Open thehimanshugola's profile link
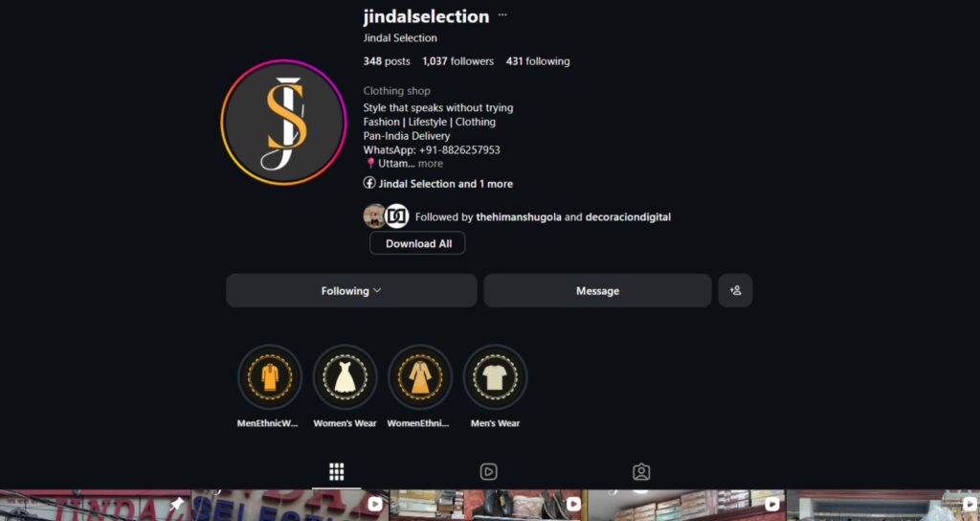Image resolution: width=980 pixels, height=521 pixels. pos(519,217)
